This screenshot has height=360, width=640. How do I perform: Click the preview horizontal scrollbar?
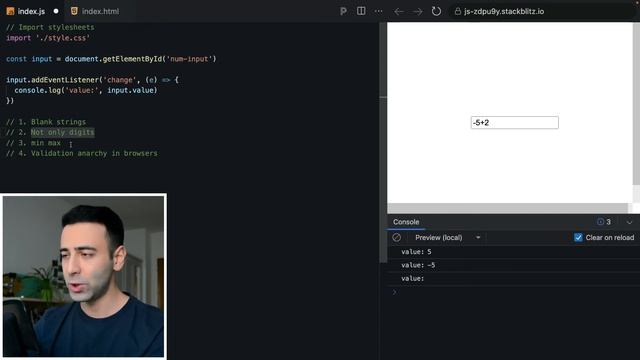508,208
